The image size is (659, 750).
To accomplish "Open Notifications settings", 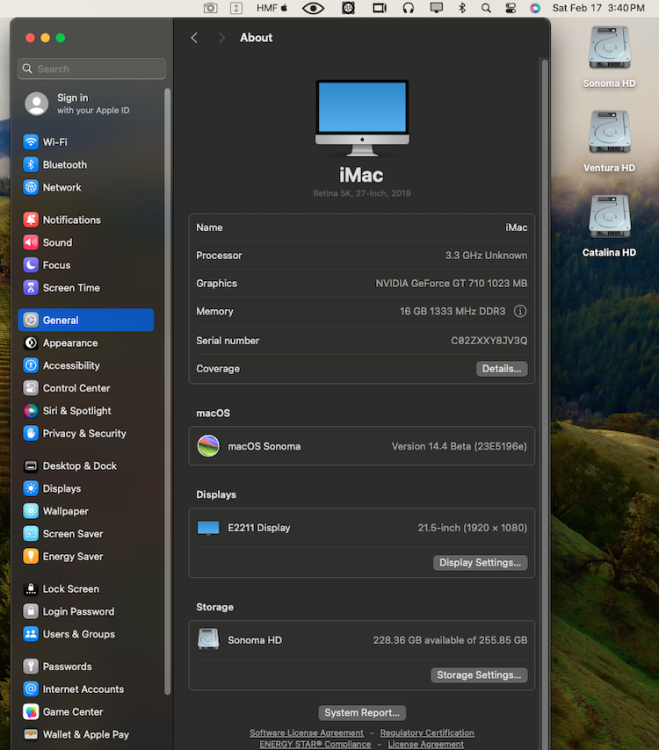I will (x=86, y=220).
